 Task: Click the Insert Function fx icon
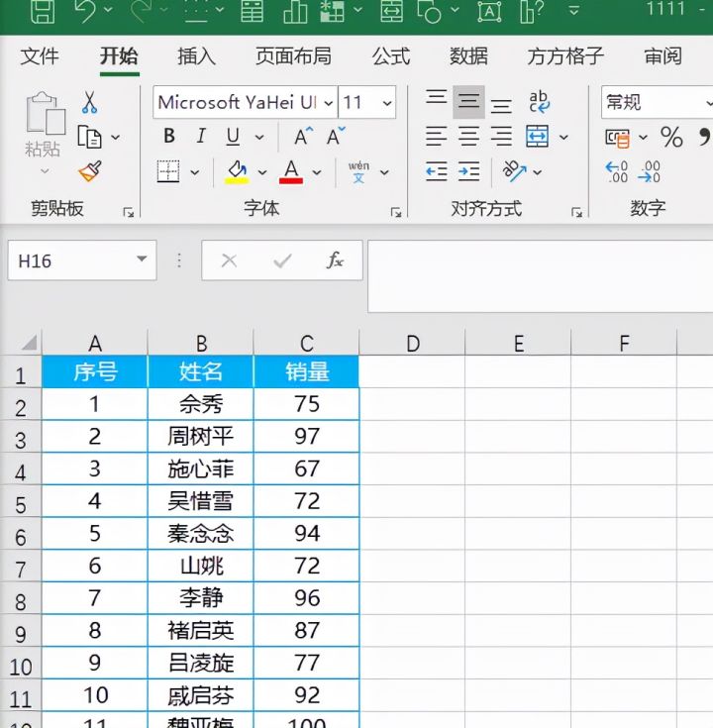335,260
